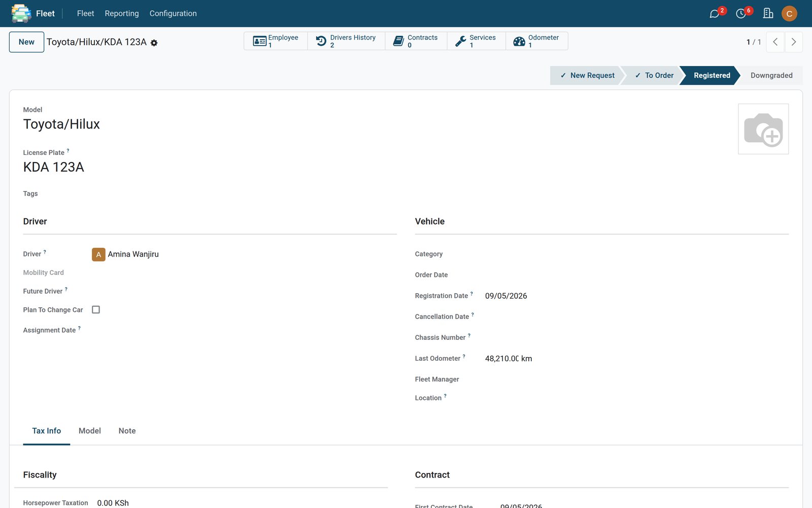Open the messages conversation icon
This screenshot has height=508, width=812.
(715, 14)
